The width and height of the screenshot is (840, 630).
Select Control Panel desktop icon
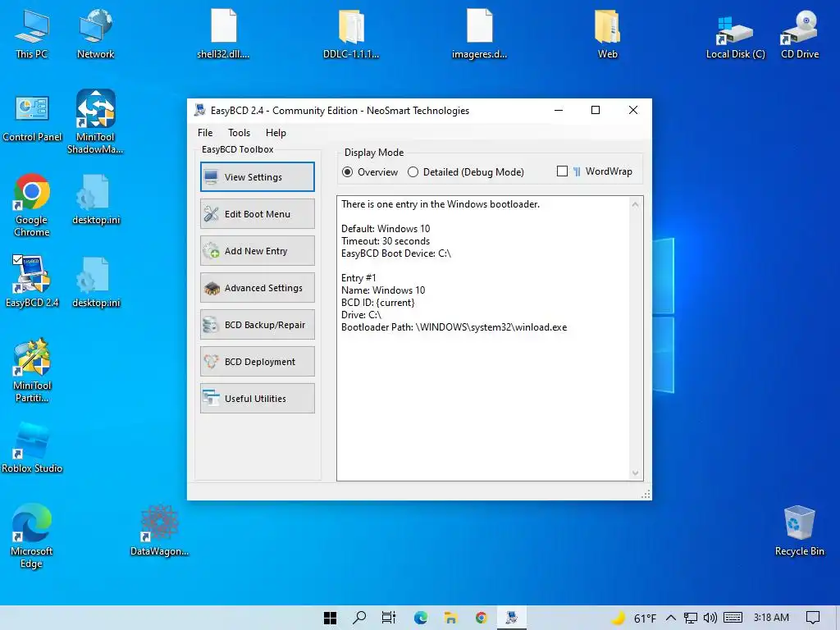click(32, 118)
